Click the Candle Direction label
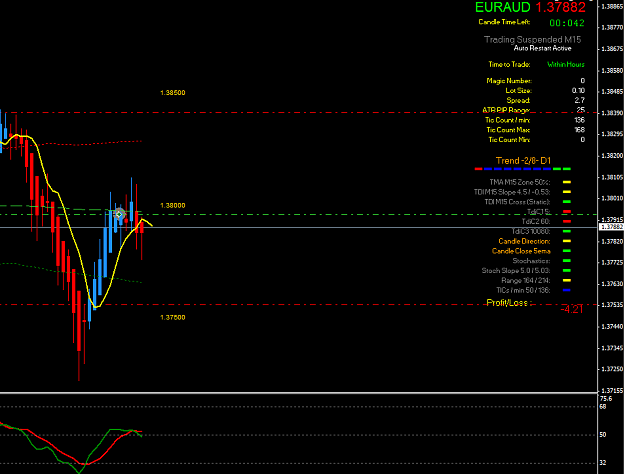 [524, 241]
